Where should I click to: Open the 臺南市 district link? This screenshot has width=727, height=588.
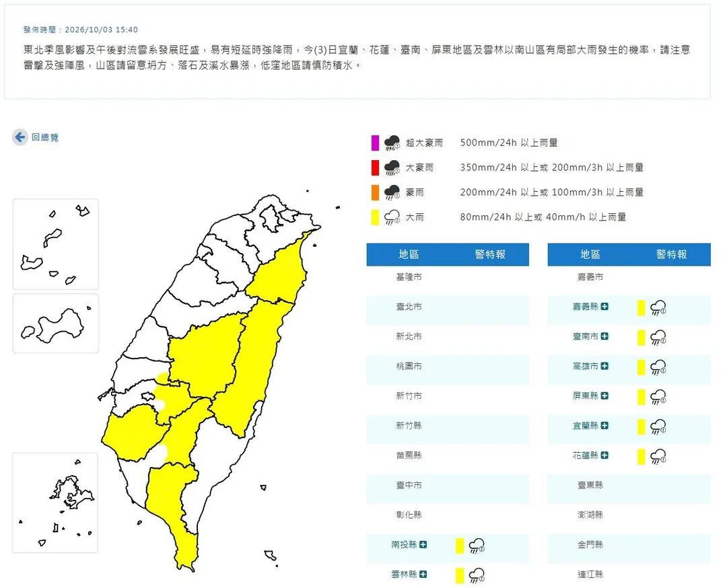coord(586,336)
